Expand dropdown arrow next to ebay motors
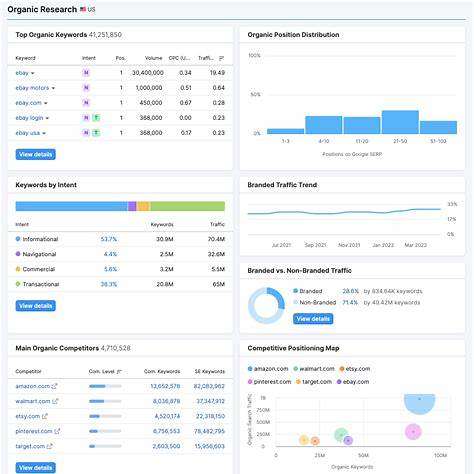This screenshot has width=474, height=474. click(53, 88)
